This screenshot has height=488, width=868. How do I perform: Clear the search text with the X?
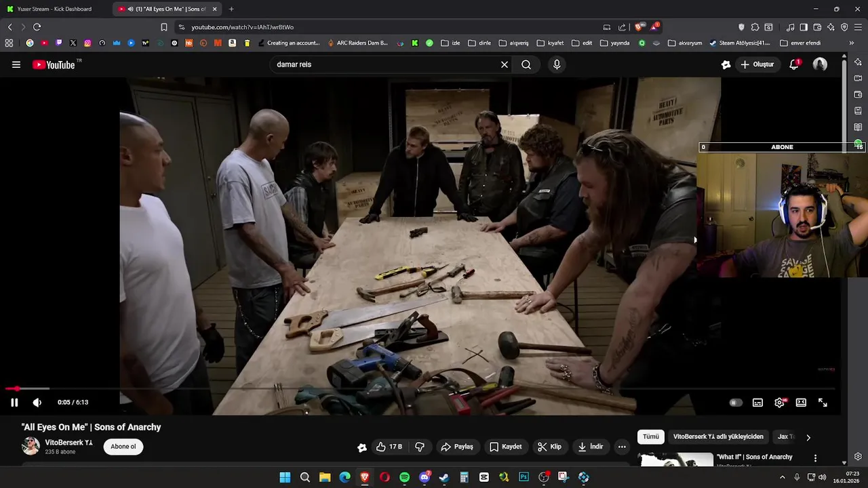[x=505, y=64]
